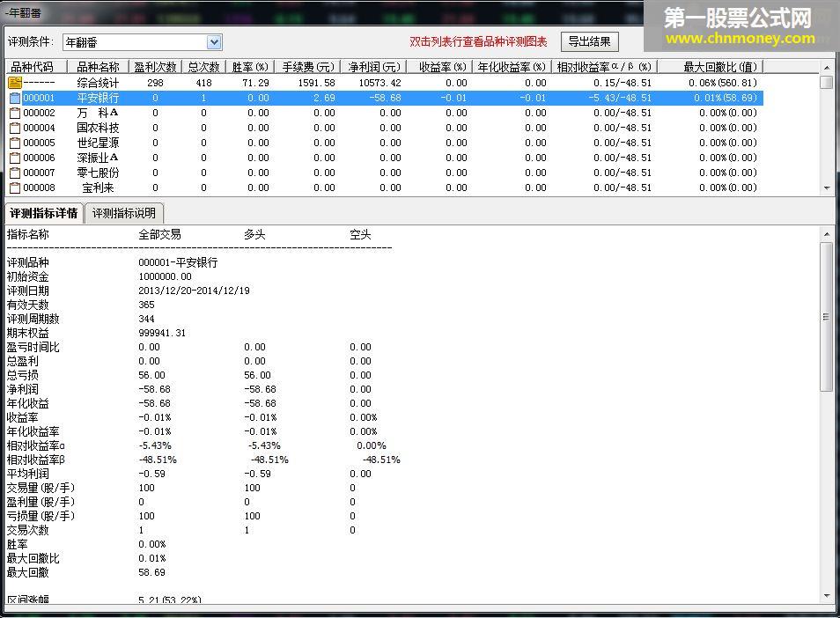Click the document icon beside 000005
This screenshot has height=618, width=840.
15,143
